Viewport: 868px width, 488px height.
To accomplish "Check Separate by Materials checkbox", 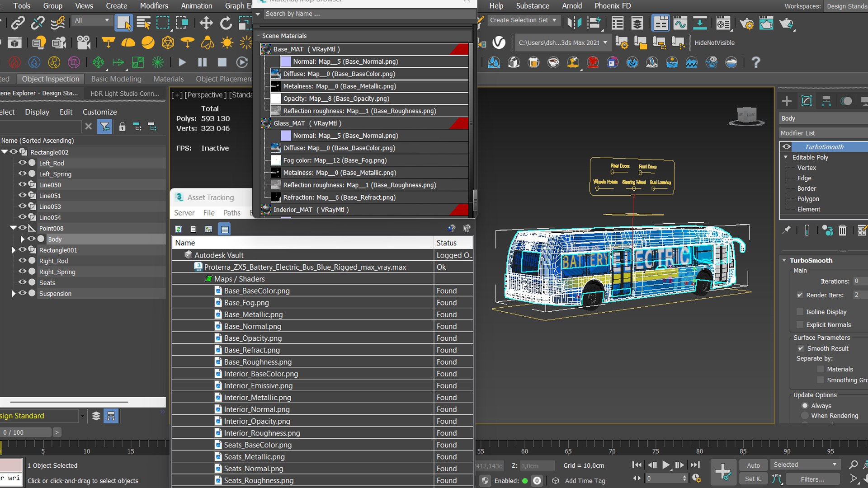I will pos(821,369).
